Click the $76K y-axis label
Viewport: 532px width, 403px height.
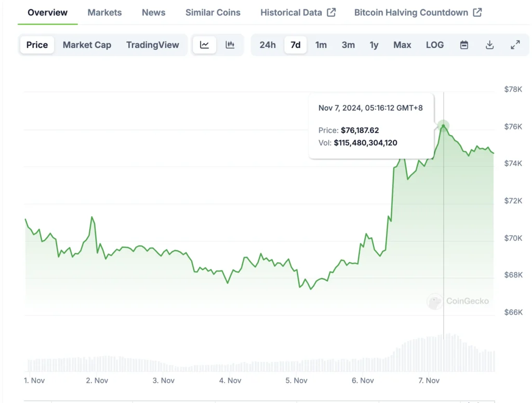point(513,127)
